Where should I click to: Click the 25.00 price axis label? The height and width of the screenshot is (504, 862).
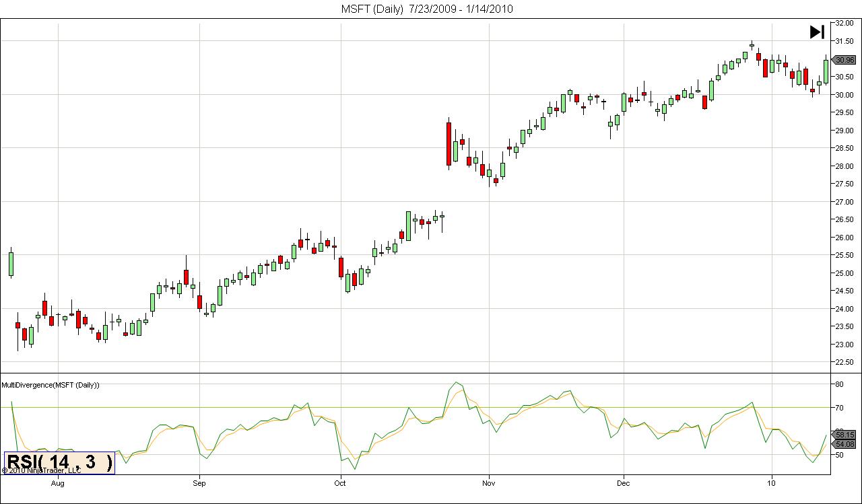844,273
